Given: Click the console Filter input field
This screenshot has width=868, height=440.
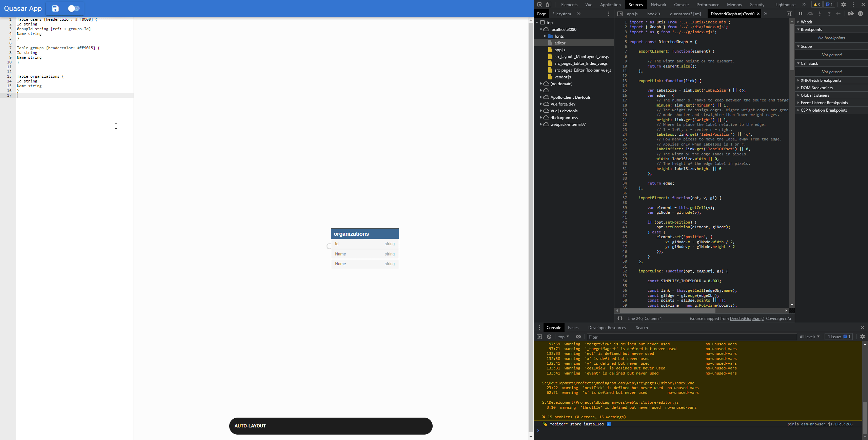Looking at the screenshot, I should point(692,337).
